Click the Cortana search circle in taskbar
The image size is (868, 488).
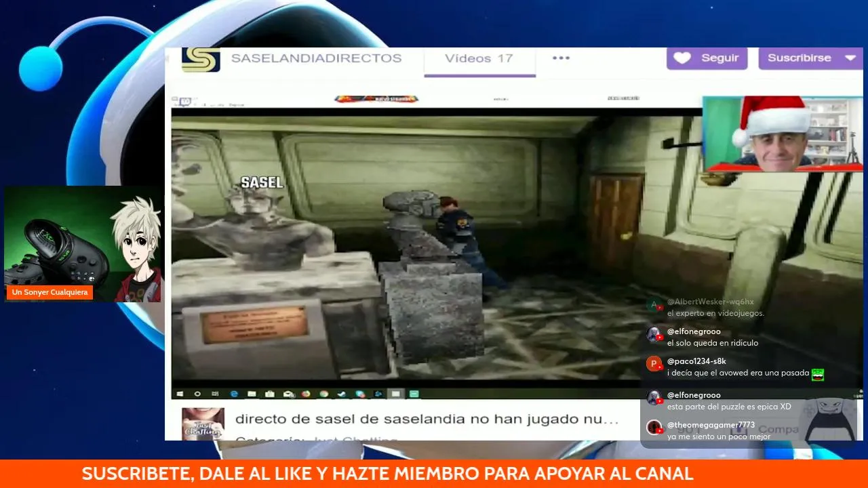click(197, 394)
